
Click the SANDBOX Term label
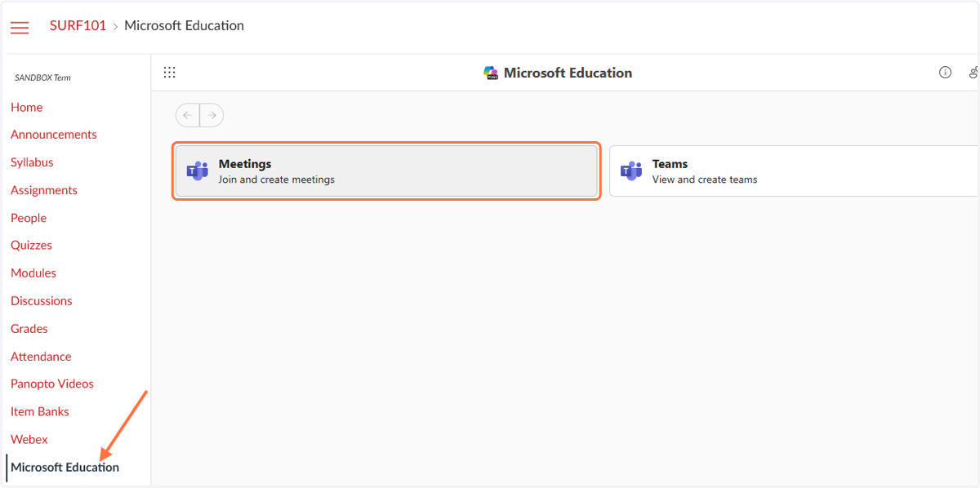pos(42,78)
